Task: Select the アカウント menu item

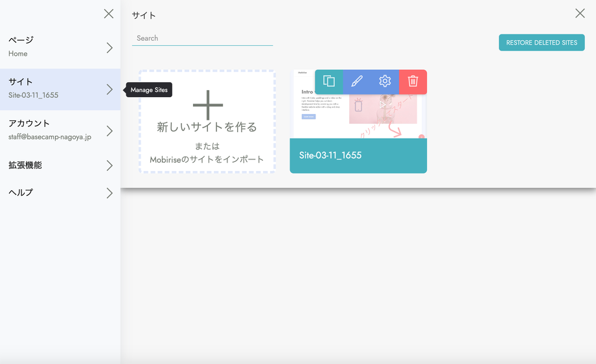Action: 52,130
